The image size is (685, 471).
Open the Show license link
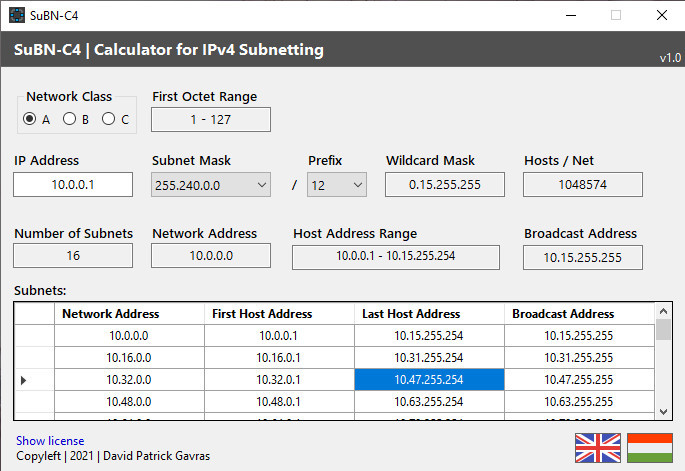pyautogui.click(x=50, y=440)
